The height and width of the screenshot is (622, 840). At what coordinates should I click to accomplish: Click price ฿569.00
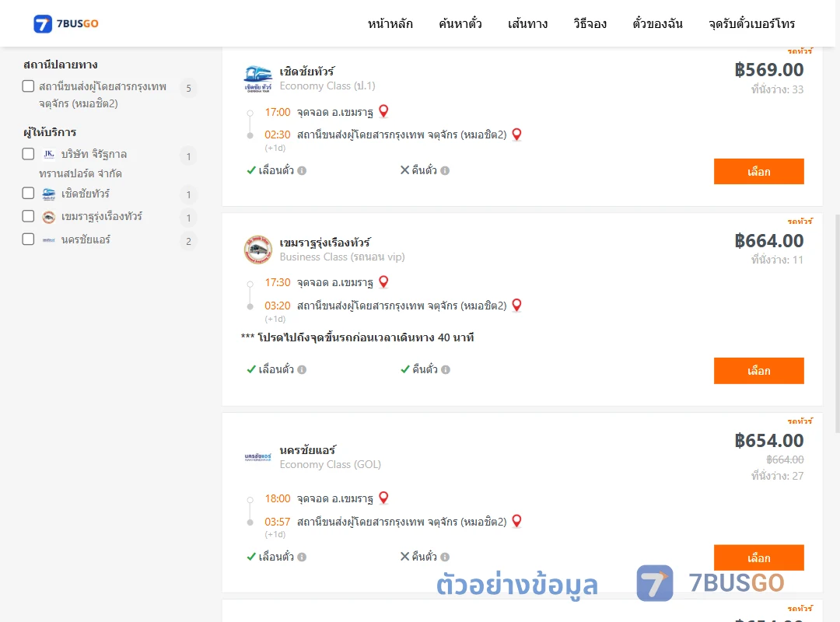pyautogui.click(x=768, y=70)
